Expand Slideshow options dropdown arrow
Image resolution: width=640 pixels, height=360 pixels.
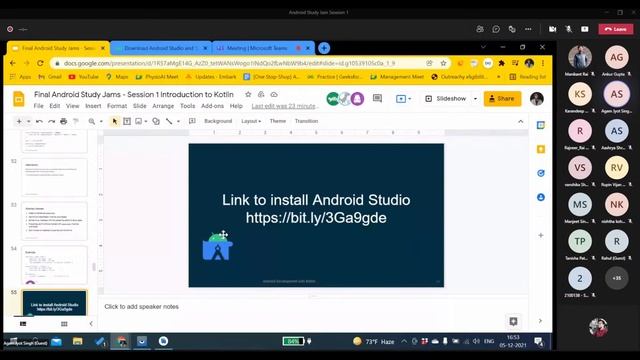coord(475,98)
